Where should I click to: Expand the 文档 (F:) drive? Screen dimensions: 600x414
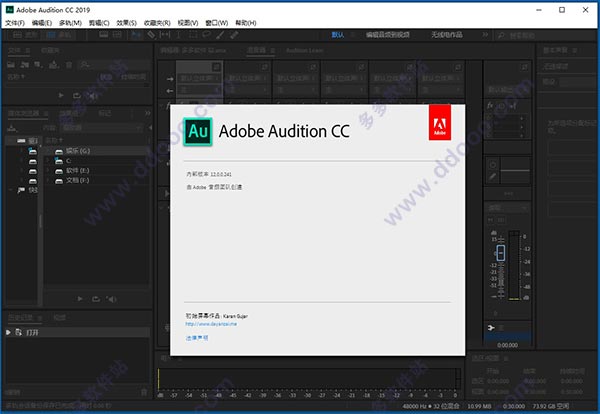(x=48, y=180)
